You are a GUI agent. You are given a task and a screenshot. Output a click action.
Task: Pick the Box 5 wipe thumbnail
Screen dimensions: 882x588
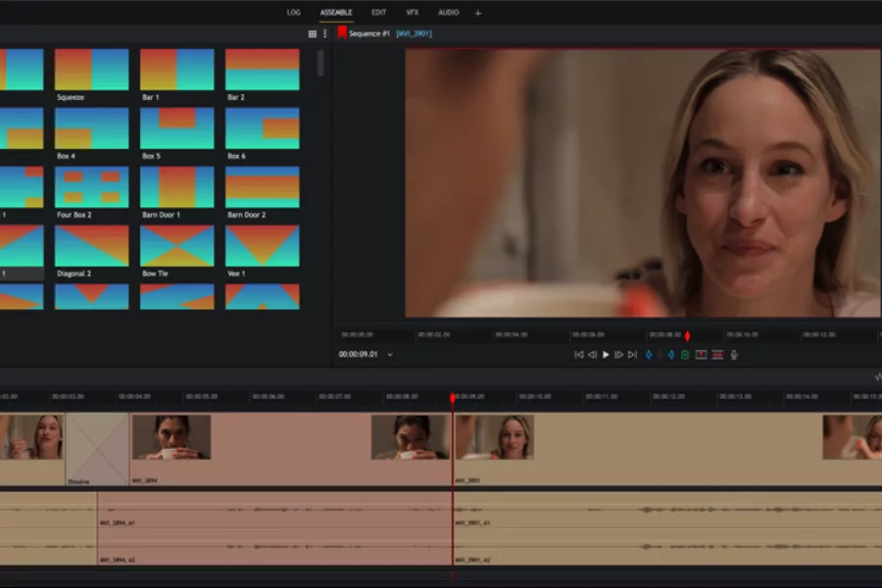[177, 128]
